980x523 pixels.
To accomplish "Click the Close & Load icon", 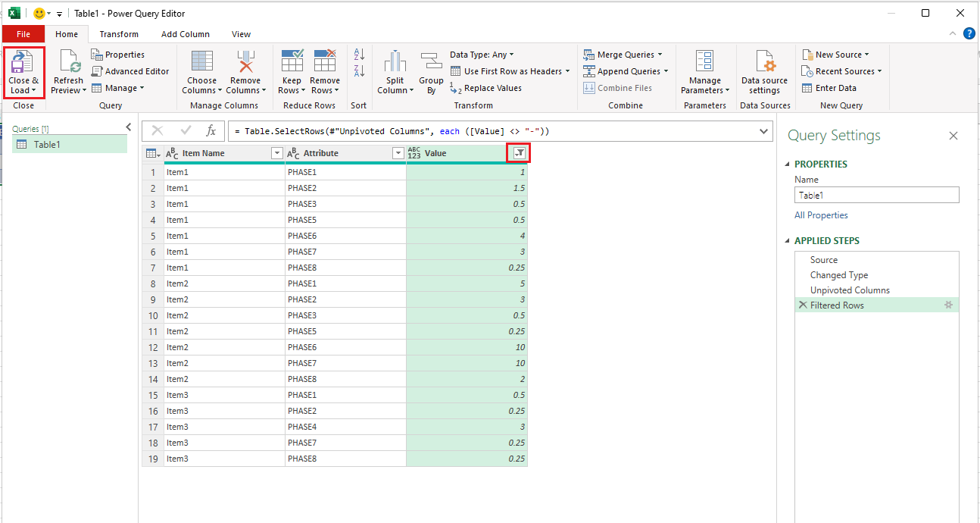I will [x=23, y=62].
